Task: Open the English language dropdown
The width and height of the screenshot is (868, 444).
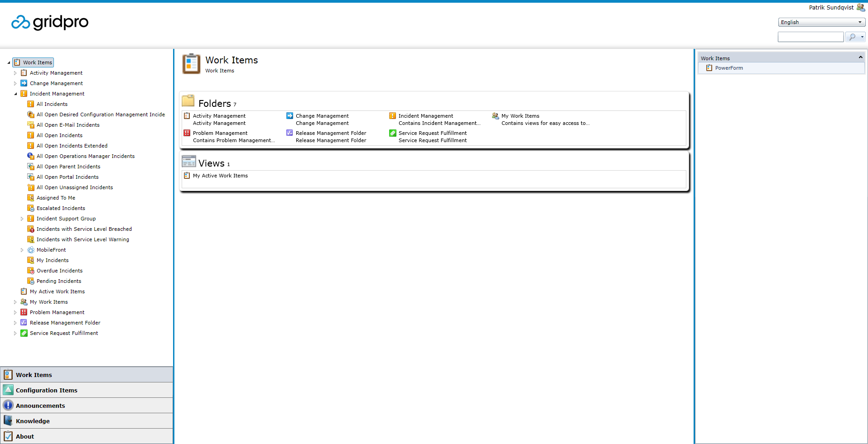Action: pos(822,22)
